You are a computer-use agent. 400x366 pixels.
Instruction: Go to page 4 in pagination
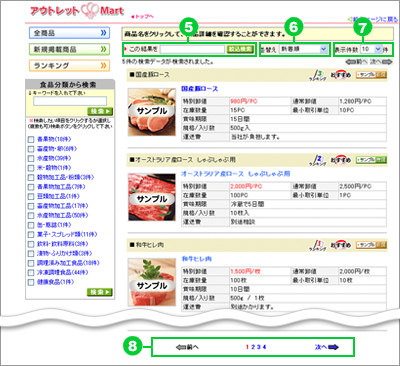point(264,347)
